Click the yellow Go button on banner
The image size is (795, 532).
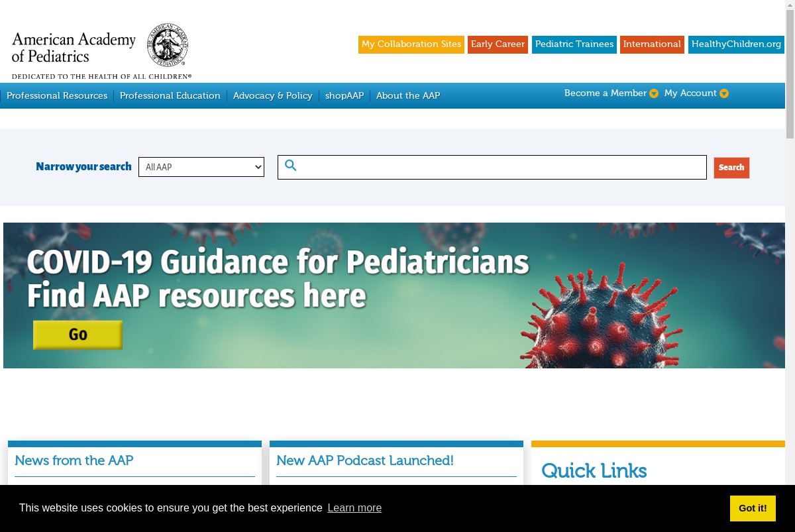click(x=78, y=335)
